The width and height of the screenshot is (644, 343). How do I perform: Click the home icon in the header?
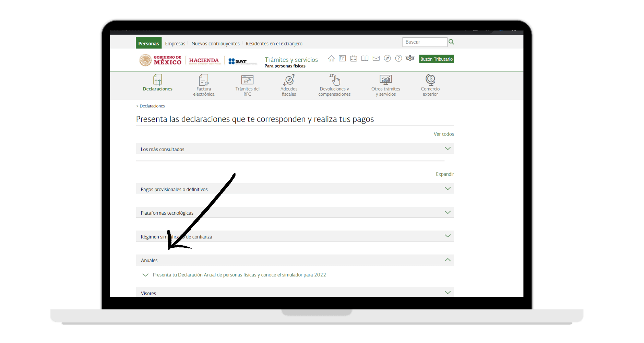tap(331, 58)
